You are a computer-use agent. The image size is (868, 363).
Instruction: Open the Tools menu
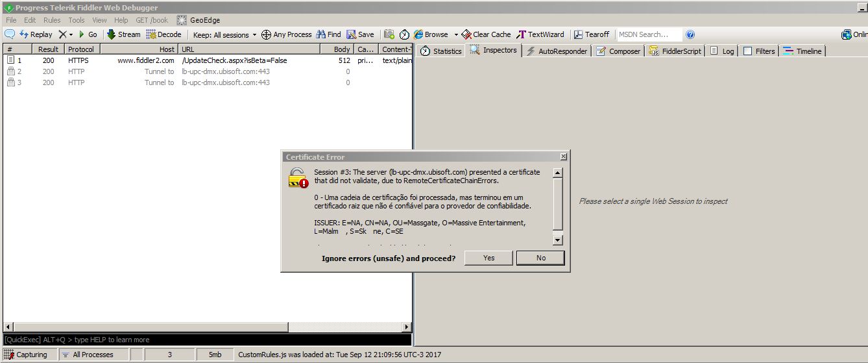click(x=77, y=20)
